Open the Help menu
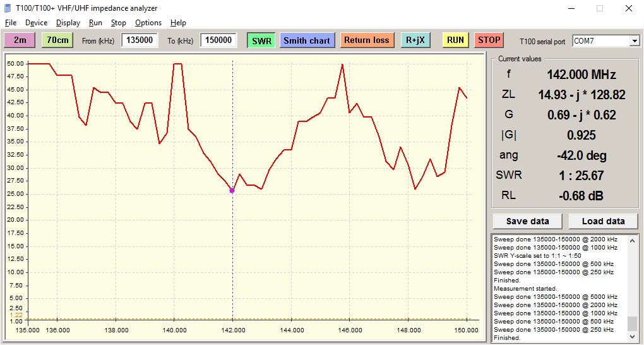 click(x=179, y=23)
